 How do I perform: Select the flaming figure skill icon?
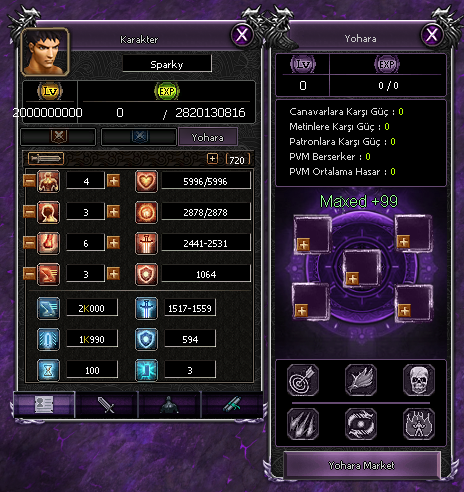419,424
